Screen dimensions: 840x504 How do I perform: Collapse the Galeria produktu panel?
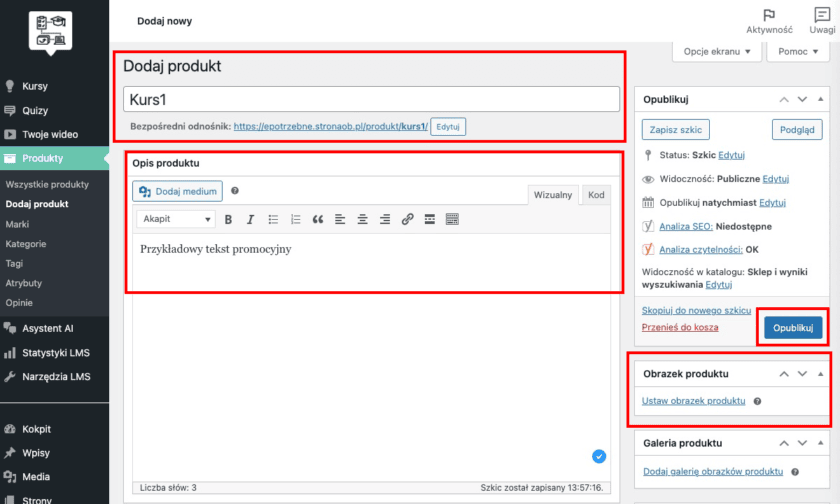point(820,443)
